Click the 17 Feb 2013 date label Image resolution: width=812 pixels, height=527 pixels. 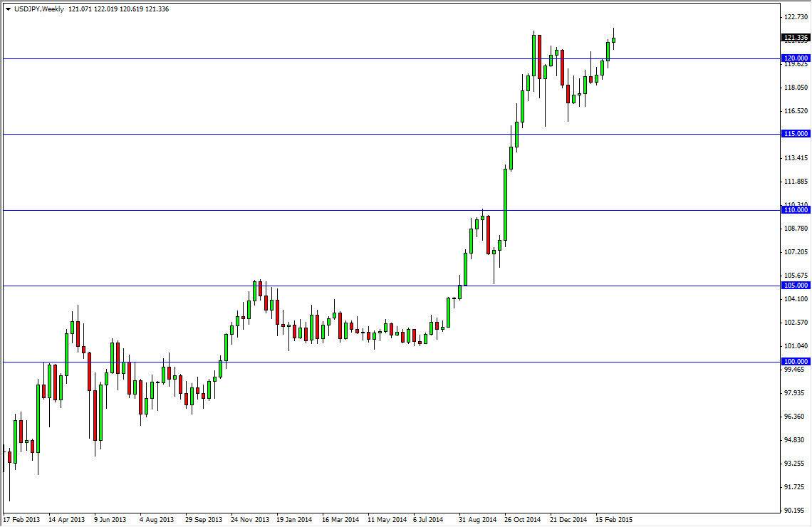click(x=23, y=519)
